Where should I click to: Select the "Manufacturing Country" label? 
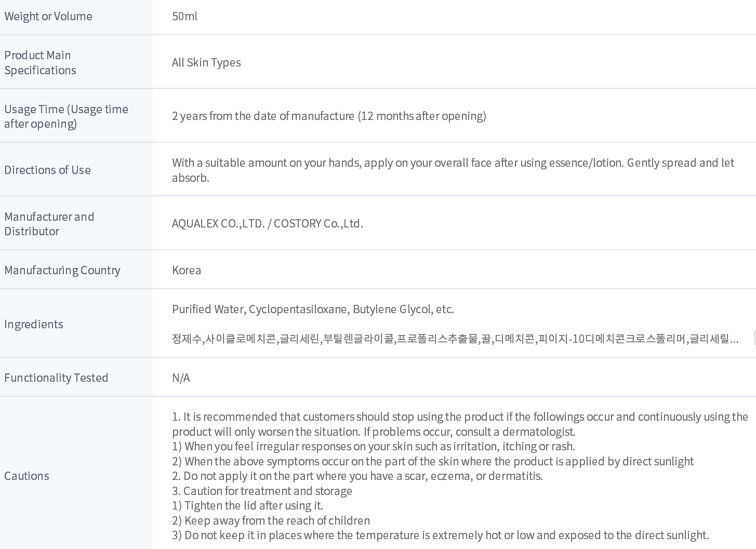62,270
